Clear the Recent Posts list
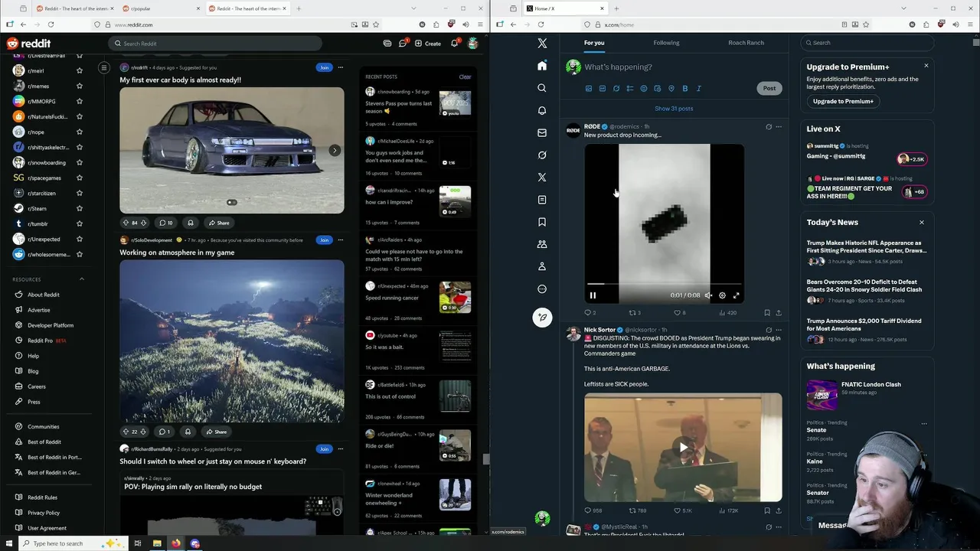This screenshot has height=551, width=980. click(465, 77)
